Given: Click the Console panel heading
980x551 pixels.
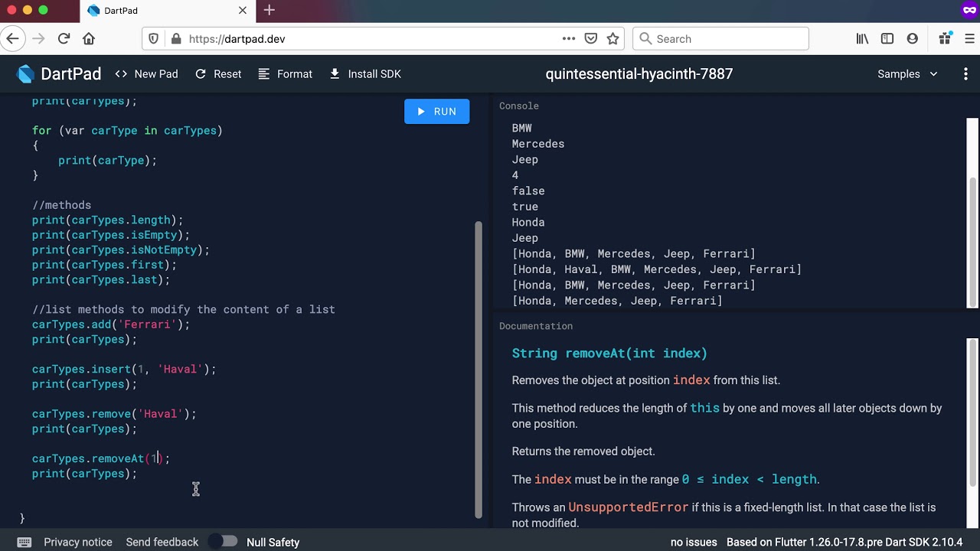Looking at the screenshot, I should [x=519, y=106].
